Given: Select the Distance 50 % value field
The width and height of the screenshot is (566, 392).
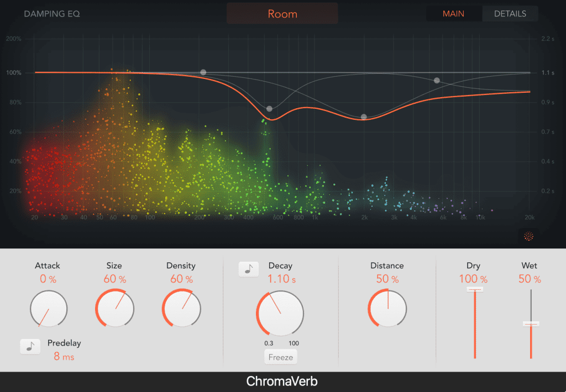Looking at the screenshot, I should point(387,279).
